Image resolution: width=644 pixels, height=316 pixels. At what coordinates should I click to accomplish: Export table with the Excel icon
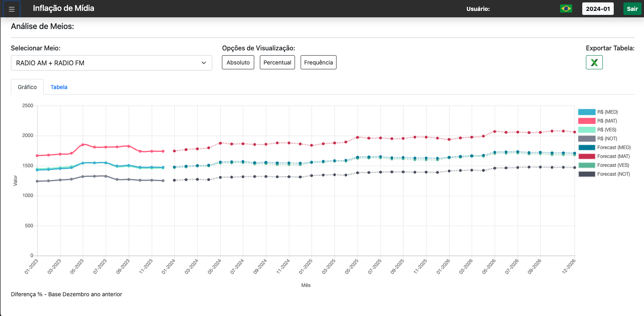click(594, 62)
